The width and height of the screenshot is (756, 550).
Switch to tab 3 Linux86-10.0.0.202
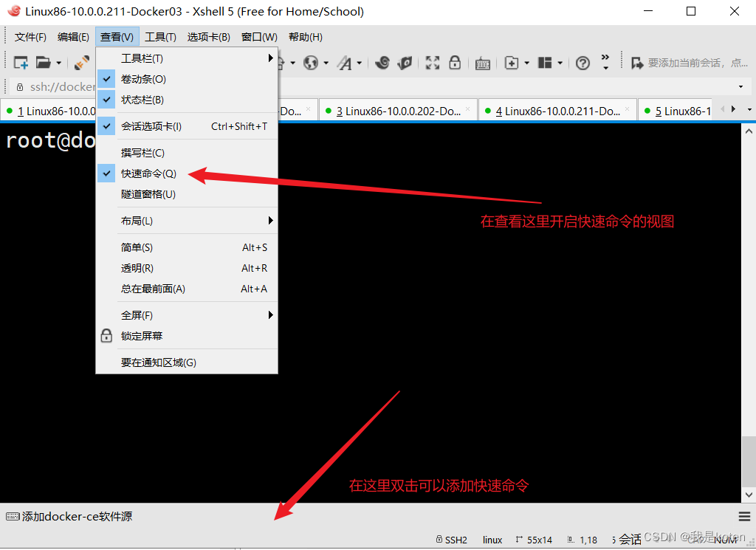(398, 111)
